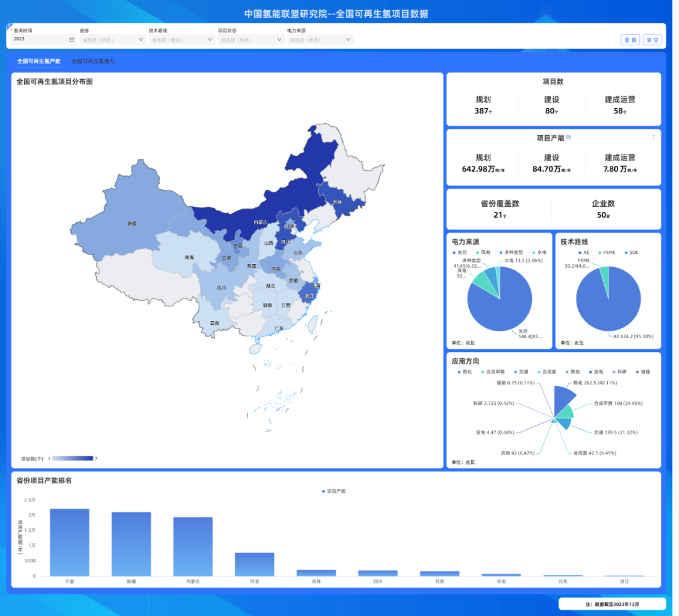Screen dimensions: 679x616
Task: Open the three-dot menu on 项目产能 card
Action: (x=653, y=137)
